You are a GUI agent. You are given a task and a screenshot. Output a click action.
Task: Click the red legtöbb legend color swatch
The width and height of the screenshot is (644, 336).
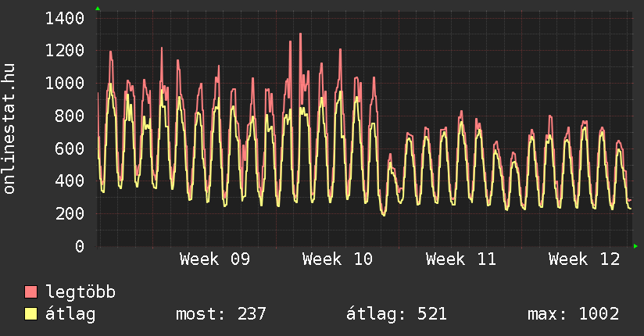coord(31,292)
